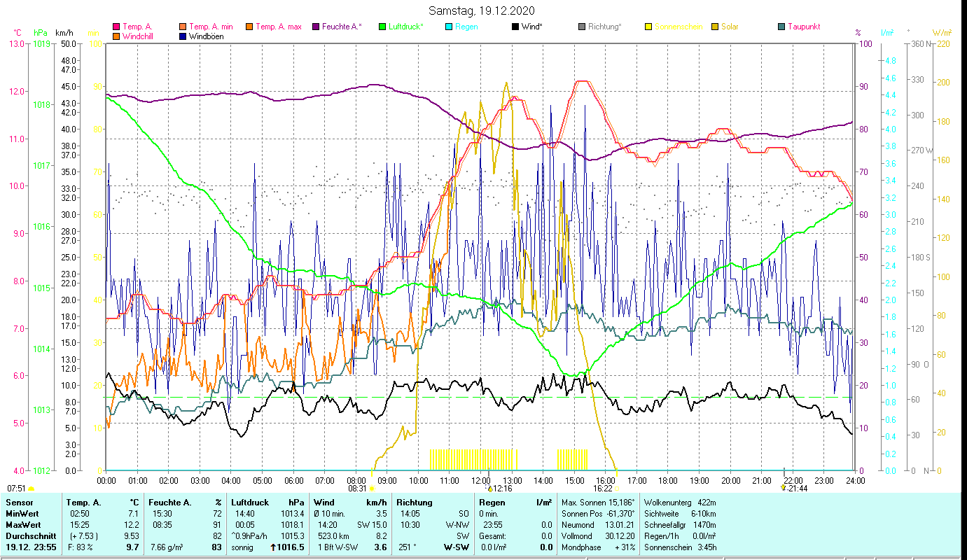967x560 pixels.
Task: Click the 'Sichtweite' visibility entry
Action: coord(679,514)
